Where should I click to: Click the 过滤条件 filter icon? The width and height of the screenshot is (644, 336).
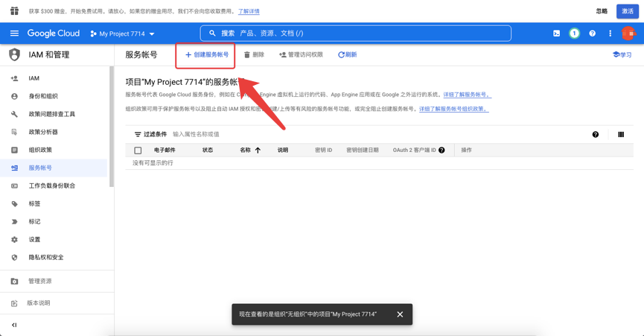(138, 134)
